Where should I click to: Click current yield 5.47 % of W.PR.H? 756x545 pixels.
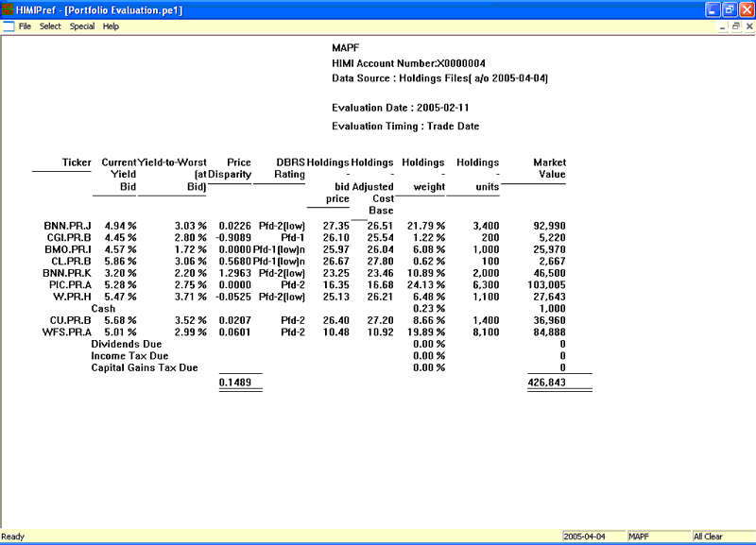click(121, 297)
